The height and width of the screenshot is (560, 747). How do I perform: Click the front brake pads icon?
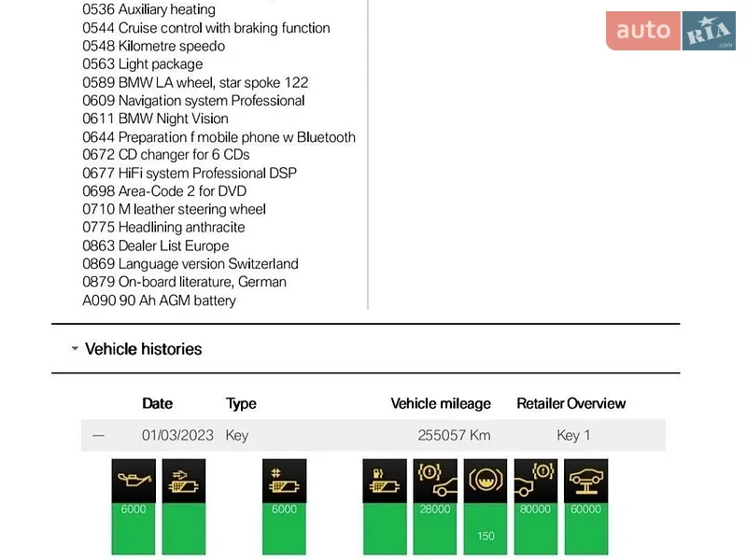[x=435, y=480]
